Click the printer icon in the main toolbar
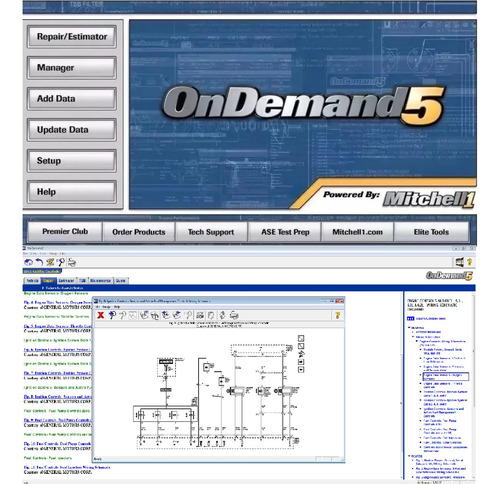This screenshot has height=484, width=500. (72, 262)
